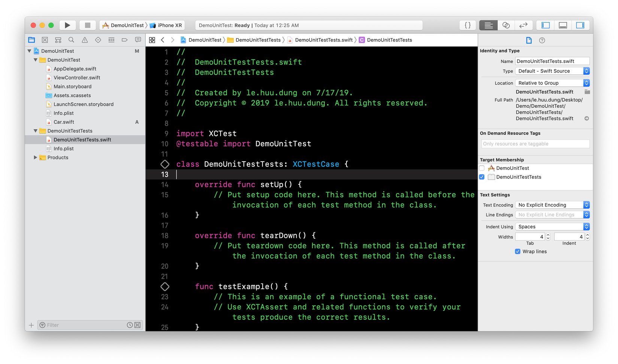Select the iPhone XR run destination
The height and width of the screenshot is (364, 618).
coord(169,25)
